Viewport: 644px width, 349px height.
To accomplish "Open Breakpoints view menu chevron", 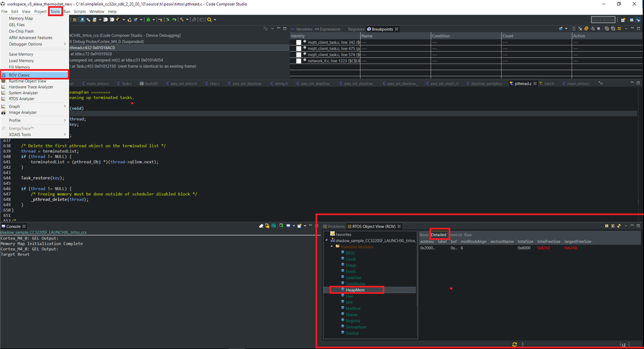I will [x=625, y=29].
